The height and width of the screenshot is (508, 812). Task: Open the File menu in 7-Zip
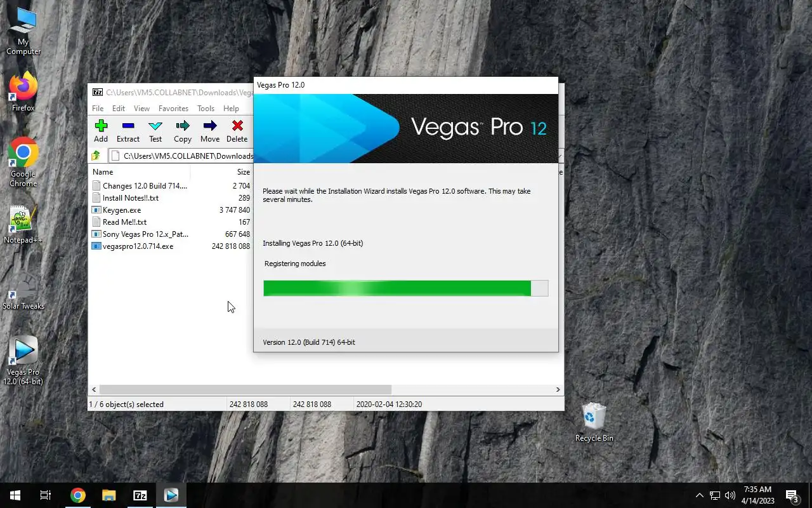pyautogui.click(x=98, y=109)
